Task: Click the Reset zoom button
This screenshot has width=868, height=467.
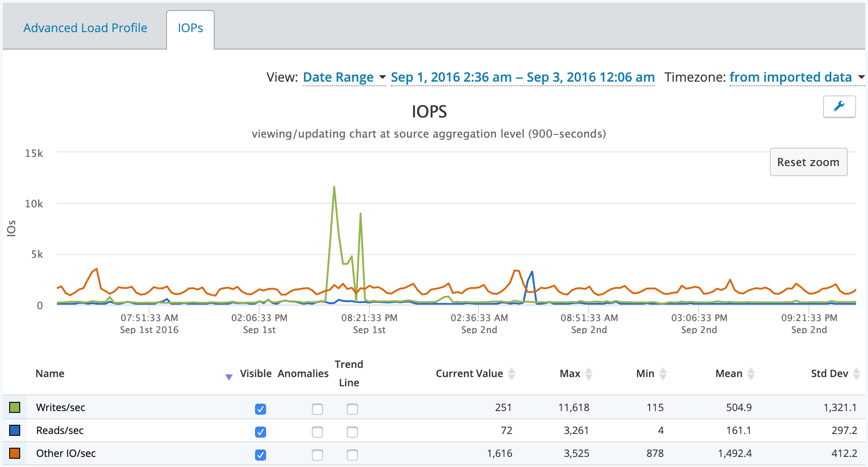Action: point(808,162)
